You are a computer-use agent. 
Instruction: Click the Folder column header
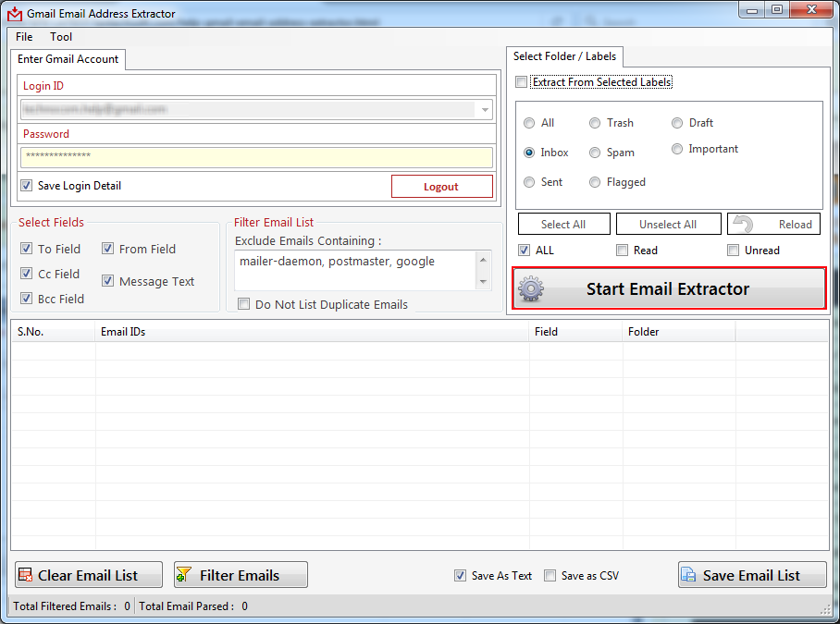click(x=679, y=332)
